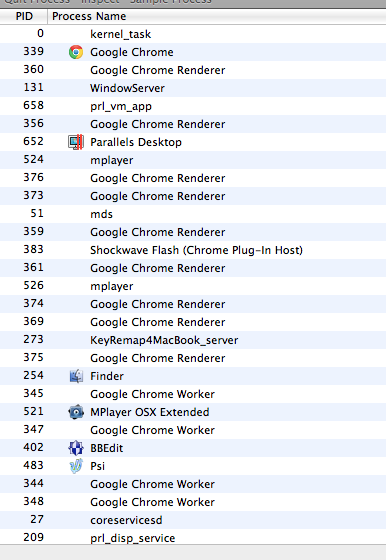Select the BBEdit process name
Viewport: 386px width, 560px height.
(106, 448)
